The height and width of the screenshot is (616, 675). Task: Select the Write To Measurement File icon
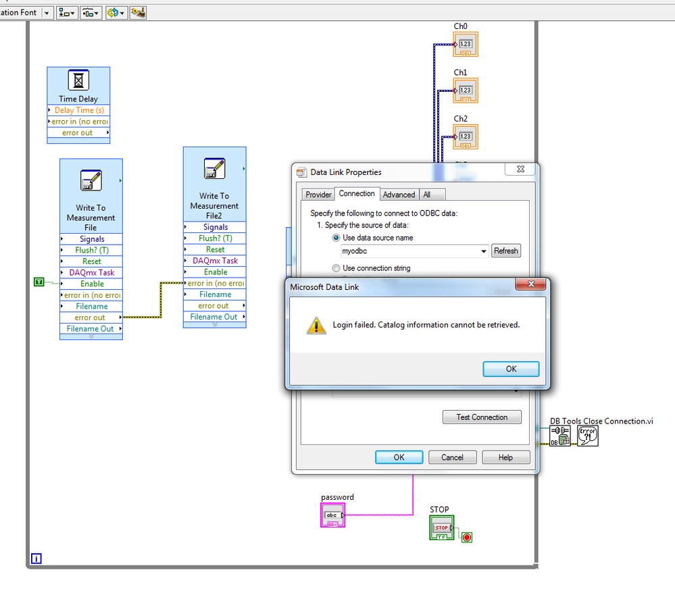(91, 180)
